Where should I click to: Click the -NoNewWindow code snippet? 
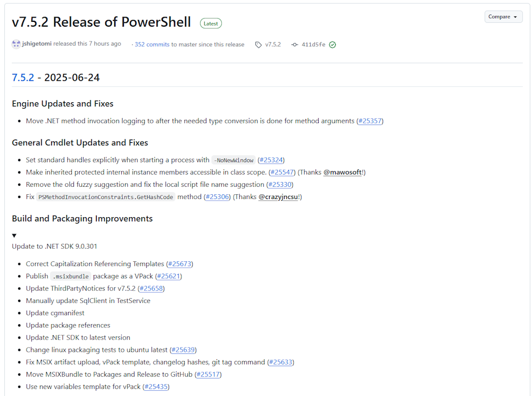[234, 160]
